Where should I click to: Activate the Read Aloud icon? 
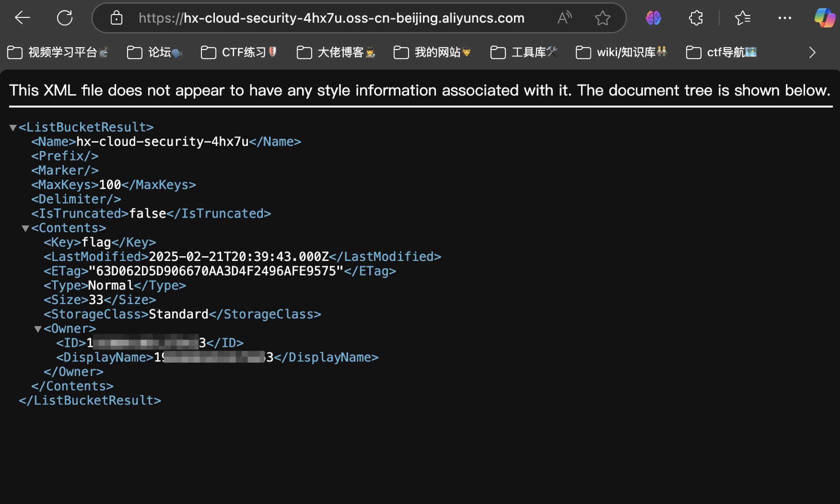point(564,18)
